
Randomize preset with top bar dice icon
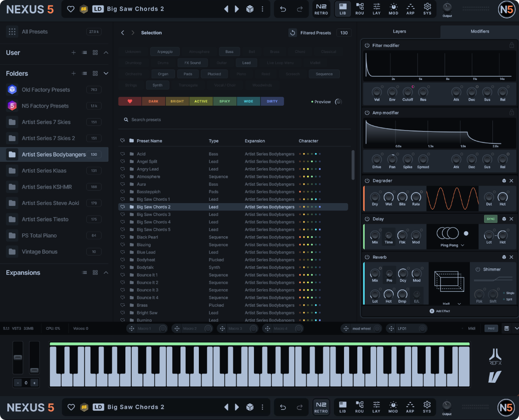[x=250, y=9]
